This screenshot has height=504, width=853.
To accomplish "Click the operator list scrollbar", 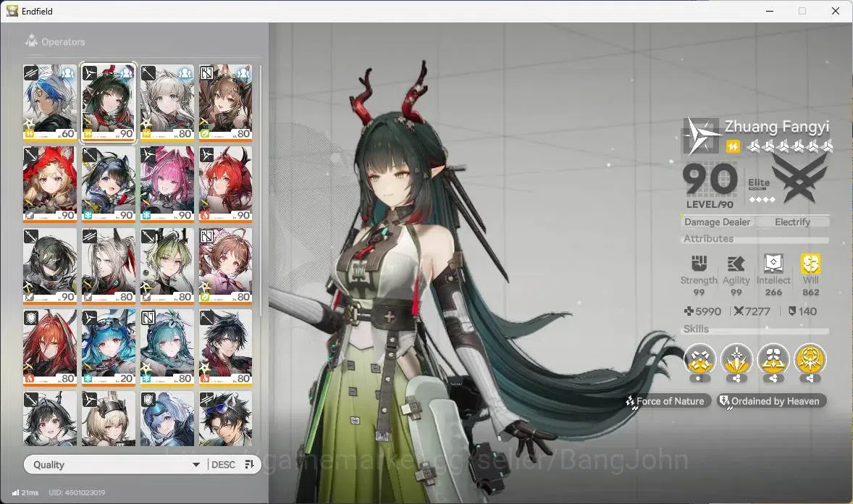I will [x=261, y=190].
